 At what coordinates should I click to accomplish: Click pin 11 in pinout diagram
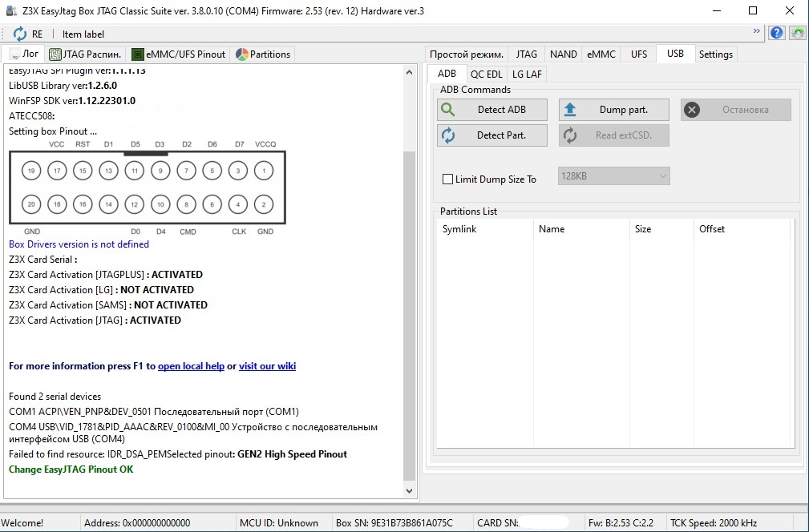coord(135,171)
